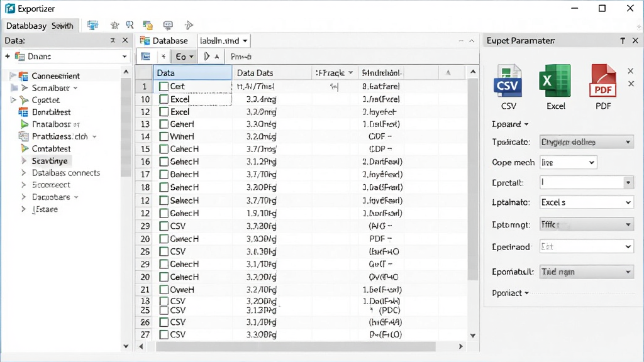644x362 pixels.
Task: Select the OvweH row 21 checkbox
Action: [164, 290]
